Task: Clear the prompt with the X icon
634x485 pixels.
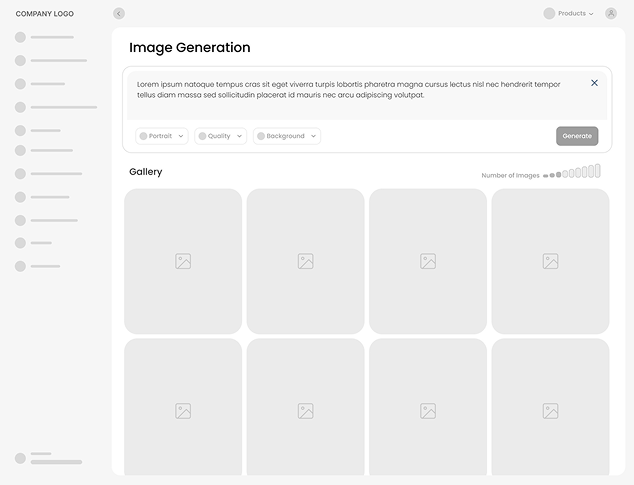Action: (594, 83)
